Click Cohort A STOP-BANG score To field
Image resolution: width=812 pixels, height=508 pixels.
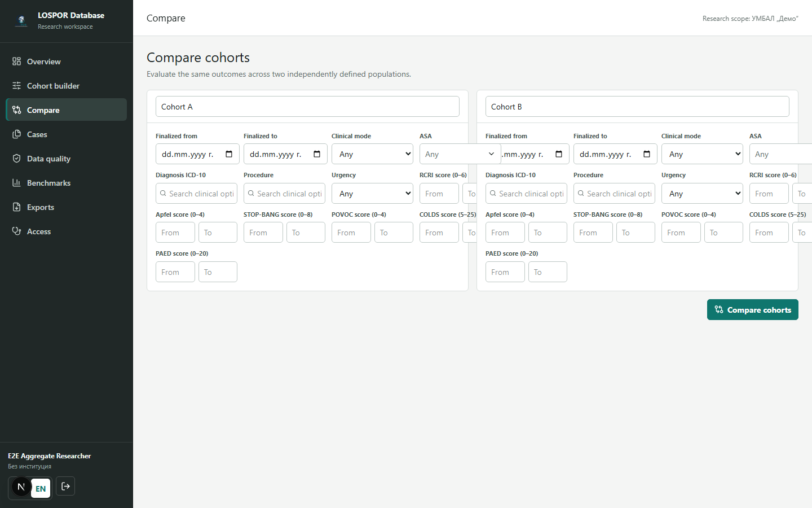point(306,233)
